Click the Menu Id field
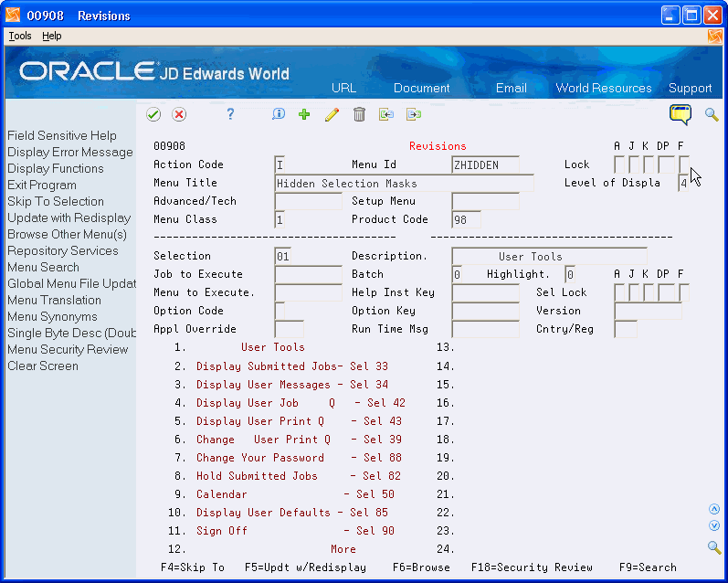The height and width of the screenshot is (583, 728). pos(486,164)
